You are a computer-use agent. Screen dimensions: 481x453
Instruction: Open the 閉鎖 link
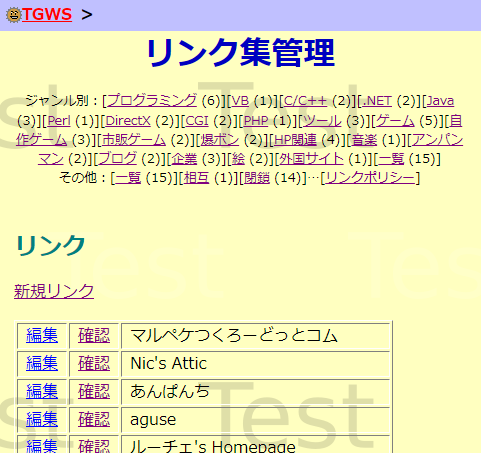pos(257,178)
